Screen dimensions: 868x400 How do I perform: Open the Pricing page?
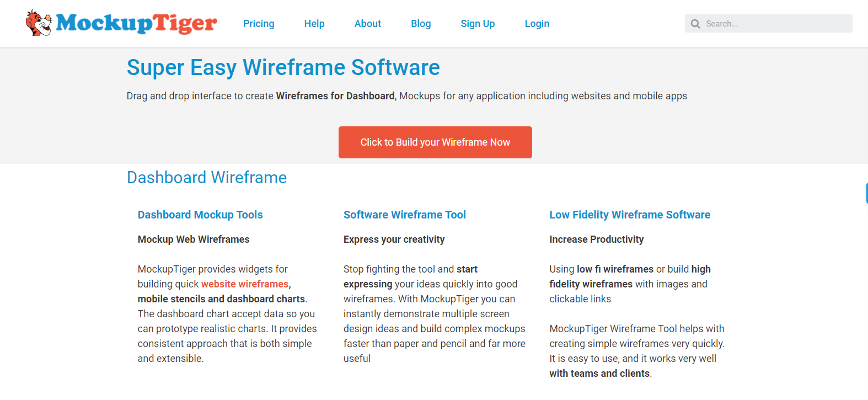259,24
